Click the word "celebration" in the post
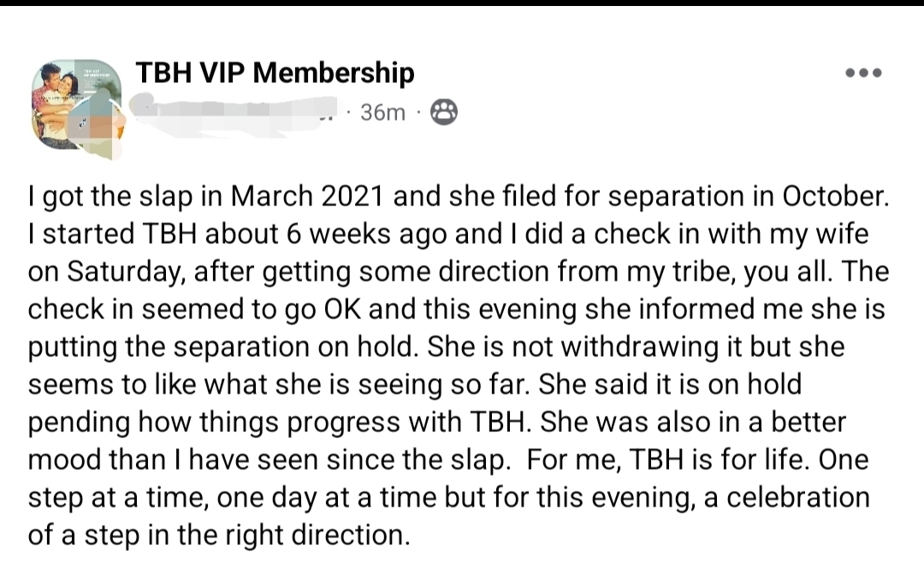 (785, 499)
